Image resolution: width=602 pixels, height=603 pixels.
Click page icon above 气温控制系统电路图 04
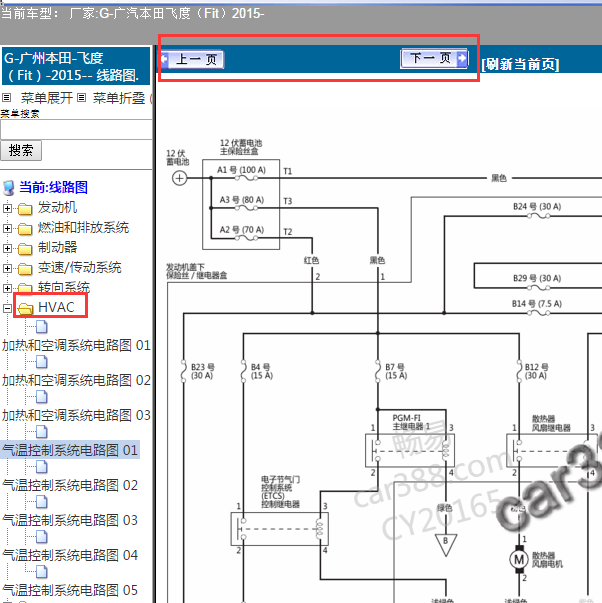click(42, 537)
